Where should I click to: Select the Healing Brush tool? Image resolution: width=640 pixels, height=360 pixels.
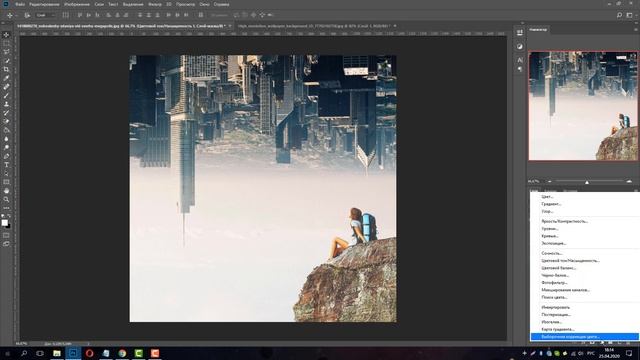click(6, 87)
